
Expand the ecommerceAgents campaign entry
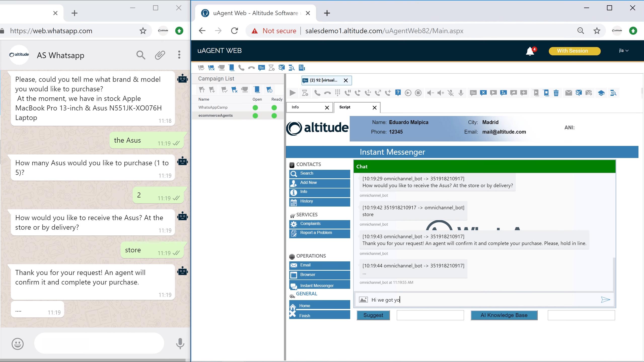click(216, 115)
